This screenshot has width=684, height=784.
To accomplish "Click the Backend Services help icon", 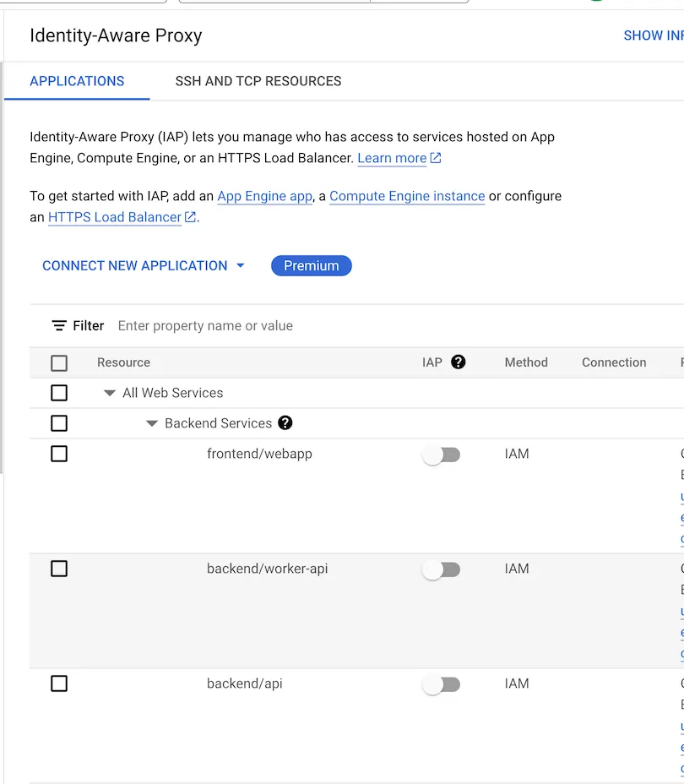I will (x=285, y=423).
